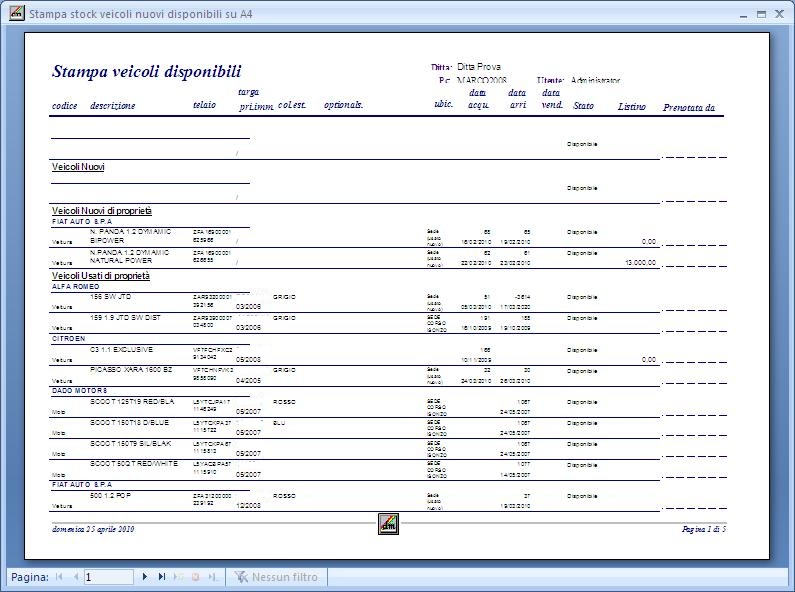Click 'ROSSO' color in SCOOT 125T19 row
795x592 pixels.
tap(284, 402)
